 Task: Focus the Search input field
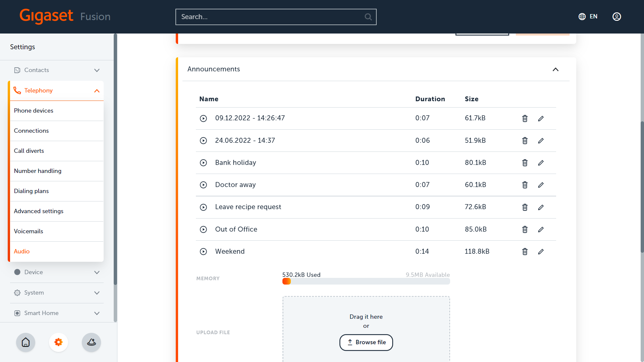pyautogui.click(x=276, y=17)
